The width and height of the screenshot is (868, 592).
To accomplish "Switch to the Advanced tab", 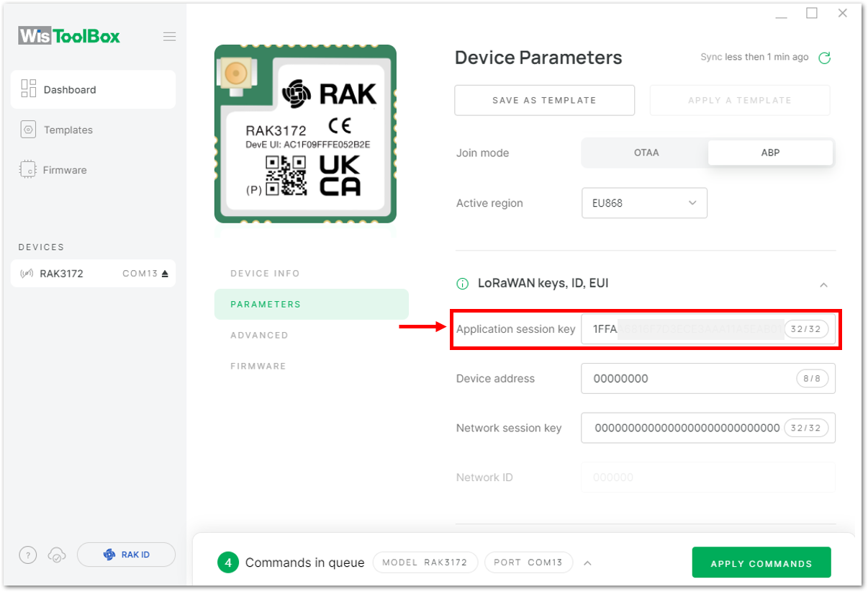I will click(x=259, y=335).
